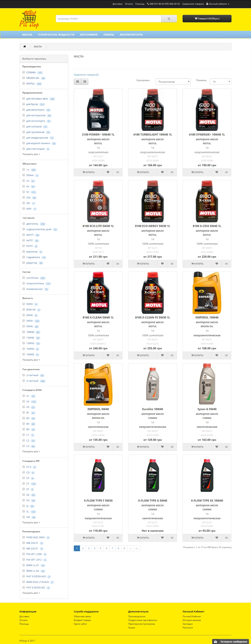Enable the 5W40 viscosity filter
251x644 pixels.
coord(24,326)
